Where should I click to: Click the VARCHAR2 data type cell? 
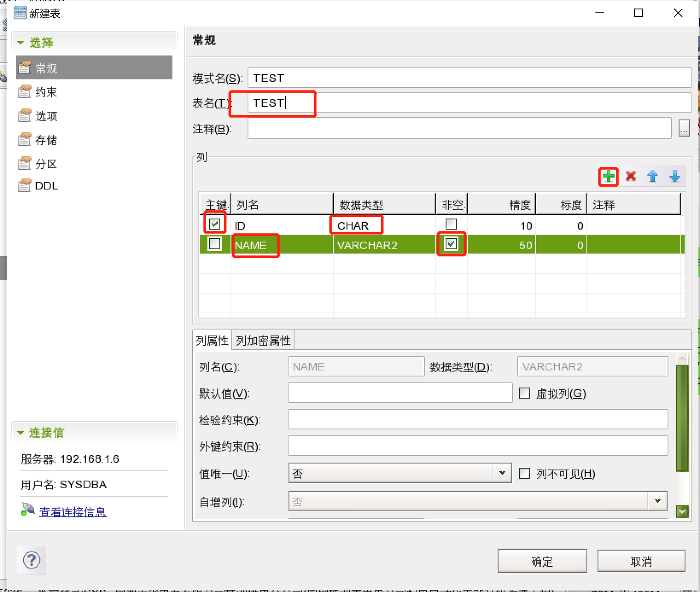[x=384, y=245]
